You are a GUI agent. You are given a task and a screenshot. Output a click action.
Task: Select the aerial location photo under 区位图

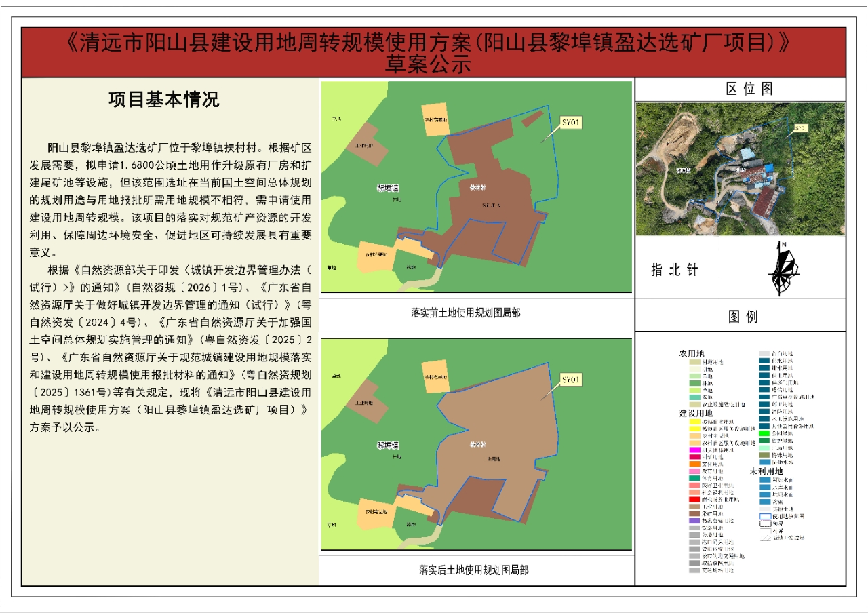(x=741, y=168)
